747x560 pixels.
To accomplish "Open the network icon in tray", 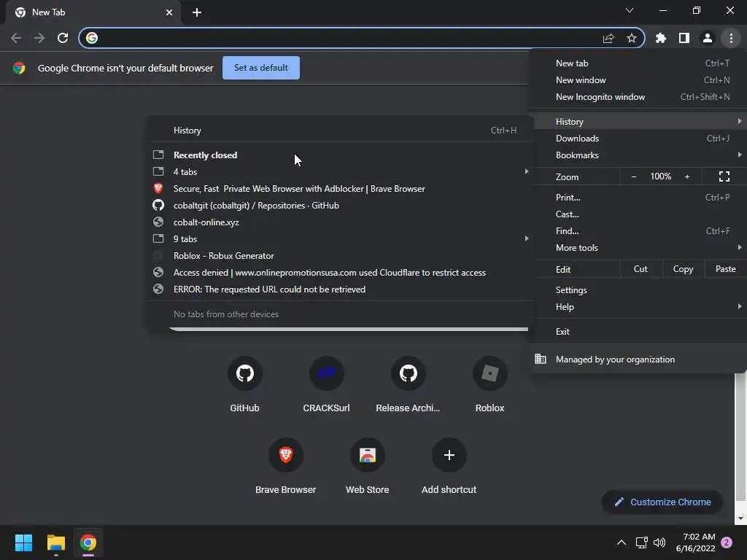I will [642, 542].
